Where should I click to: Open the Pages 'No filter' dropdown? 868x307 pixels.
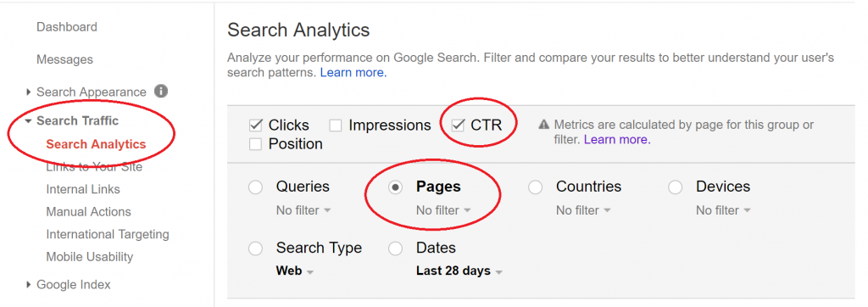[443, 210]
